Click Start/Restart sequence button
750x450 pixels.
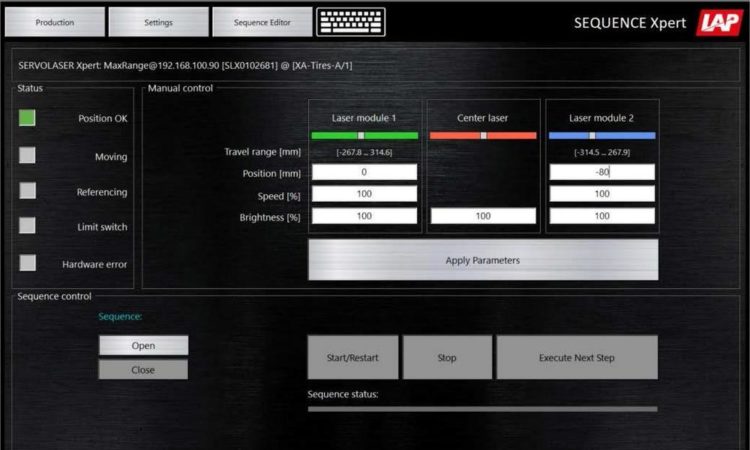[353, 357]
